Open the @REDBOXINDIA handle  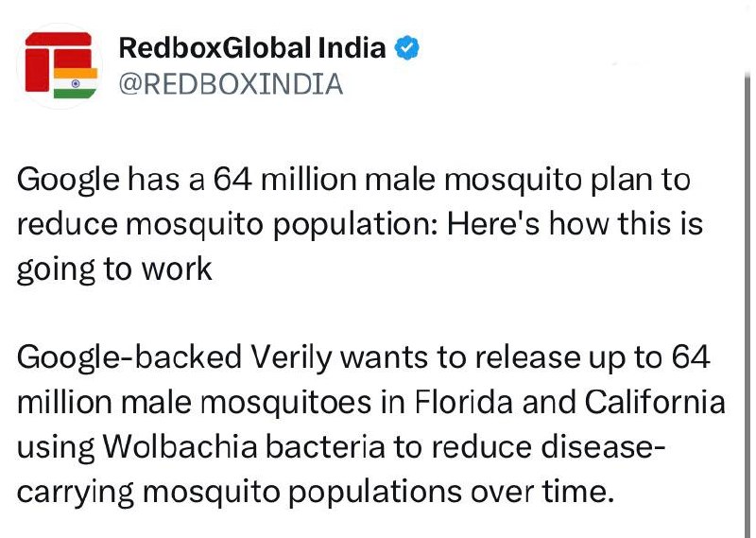point(231,84)
